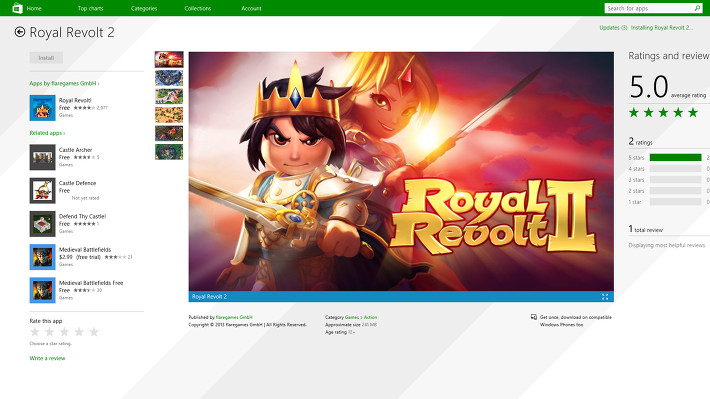This screenshot has height=399, width=710.
Task: Open the Games category link
Action: 352,317
